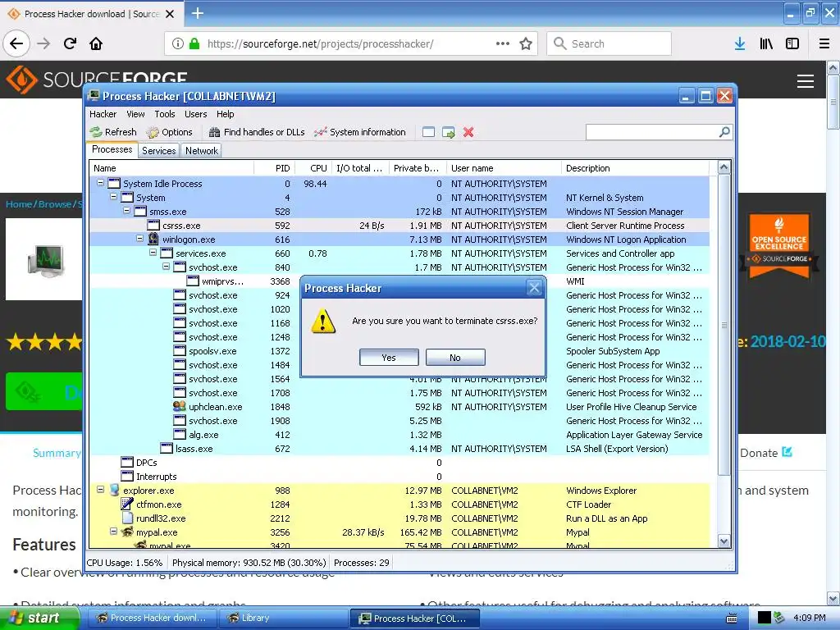
Task: Click the browser address bar URL
Action: pos(321,43)
